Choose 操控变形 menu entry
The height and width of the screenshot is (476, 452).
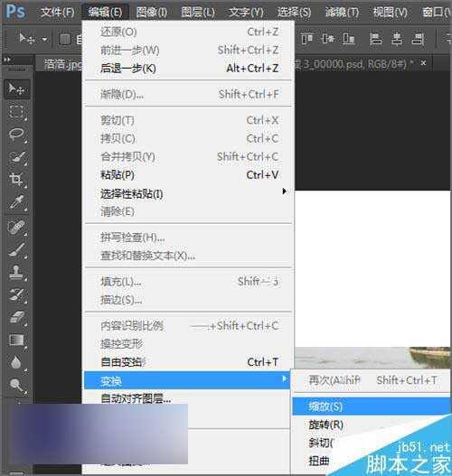click(188, 343)
